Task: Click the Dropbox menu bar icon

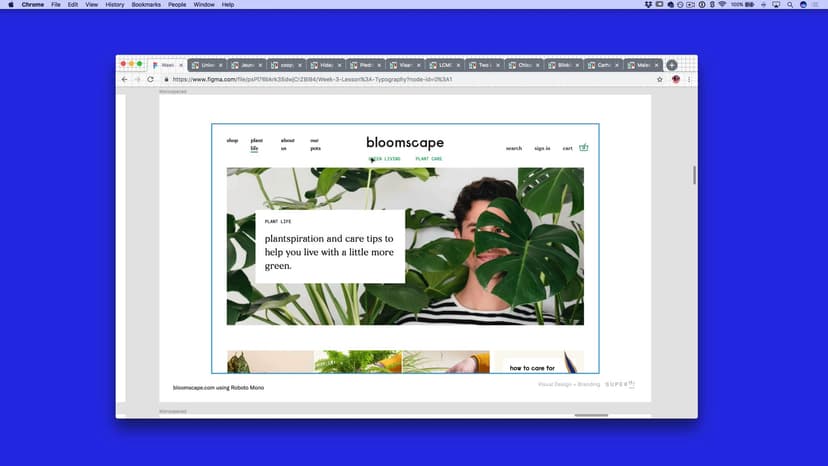Action: tap(648, 4)
